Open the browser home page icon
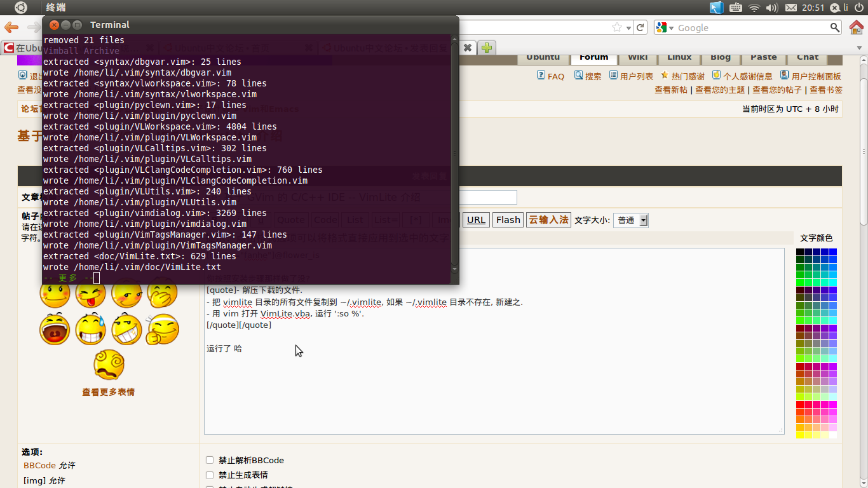Screen dimensions: 868x488 (x=857, y=27)
